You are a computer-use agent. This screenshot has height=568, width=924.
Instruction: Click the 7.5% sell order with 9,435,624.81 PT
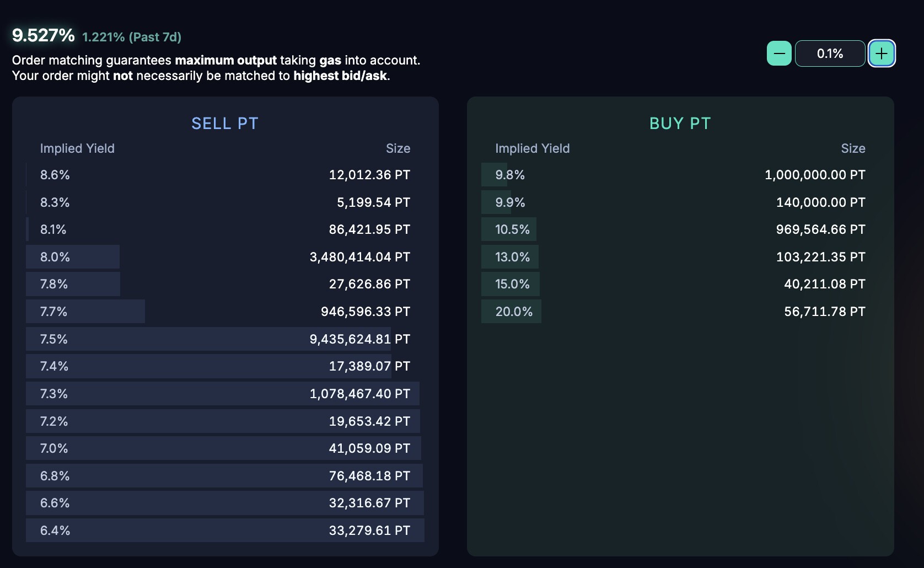point(225,339)
